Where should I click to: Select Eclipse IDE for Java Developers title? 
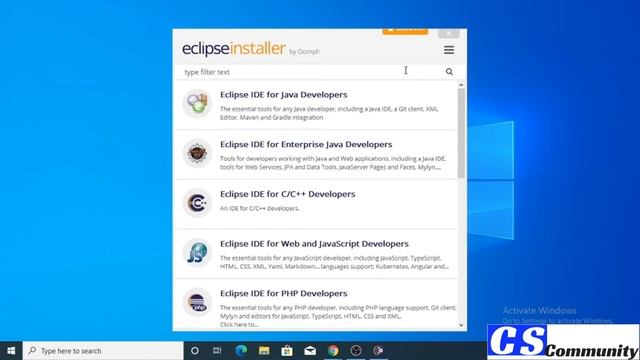[284, 95]
